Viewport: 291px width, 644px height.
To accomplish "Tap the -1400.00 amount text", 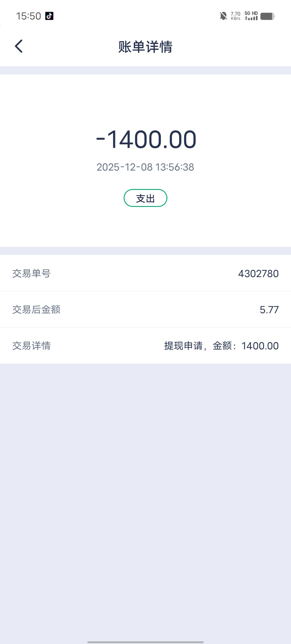I will click(x=146, y=139).
